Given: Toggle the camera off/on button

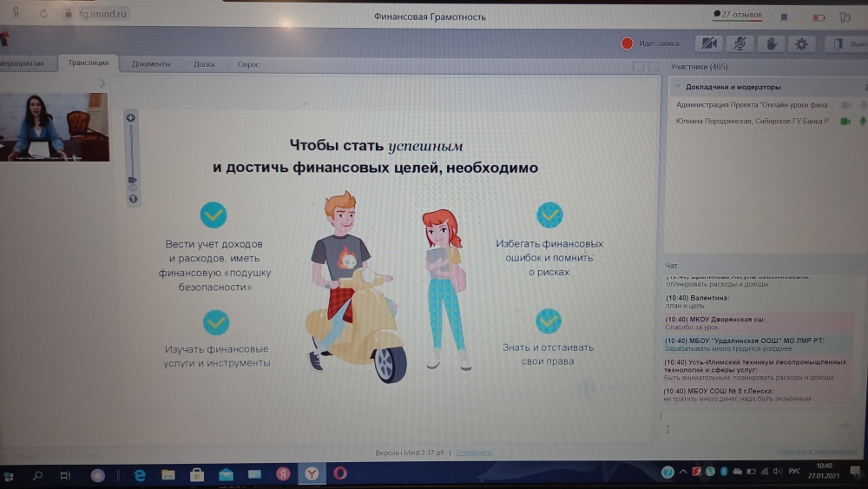Looking at the screenshot, I should 710,43.
